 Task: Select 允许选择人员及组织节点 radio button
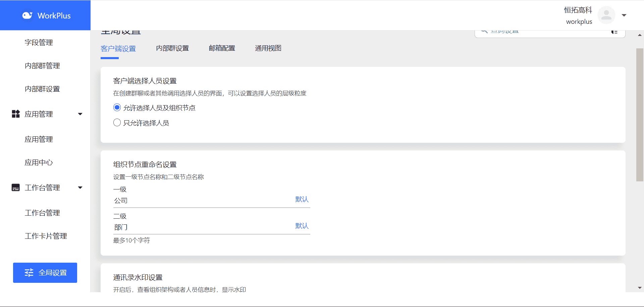tap(117, 107)
